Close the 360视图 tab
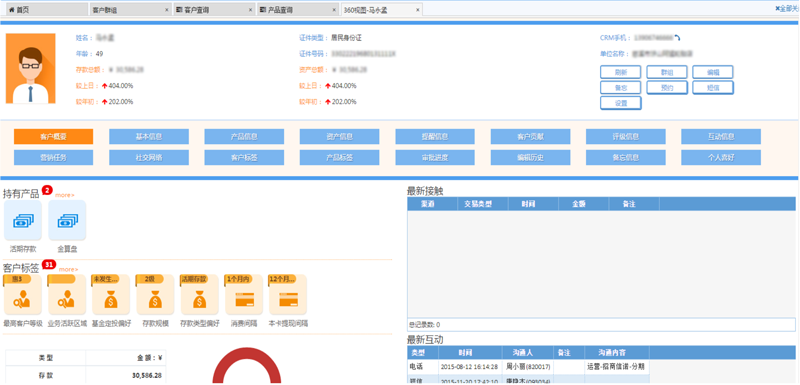This screenshot has width=800, height=385. [417, 10]
